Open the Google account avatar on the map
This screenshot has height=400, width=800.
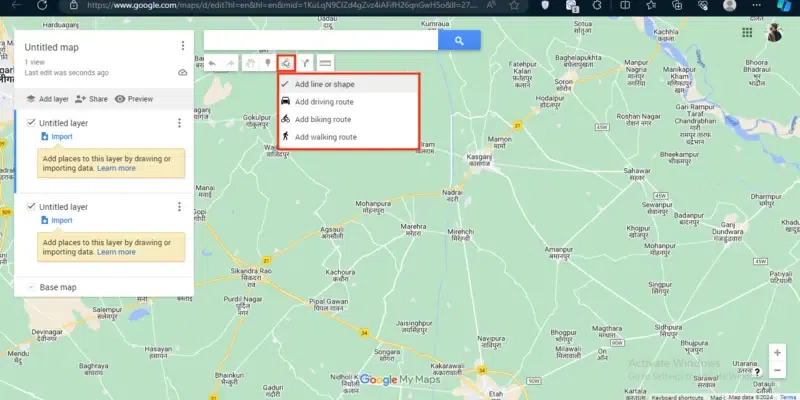tap(774, 33)
